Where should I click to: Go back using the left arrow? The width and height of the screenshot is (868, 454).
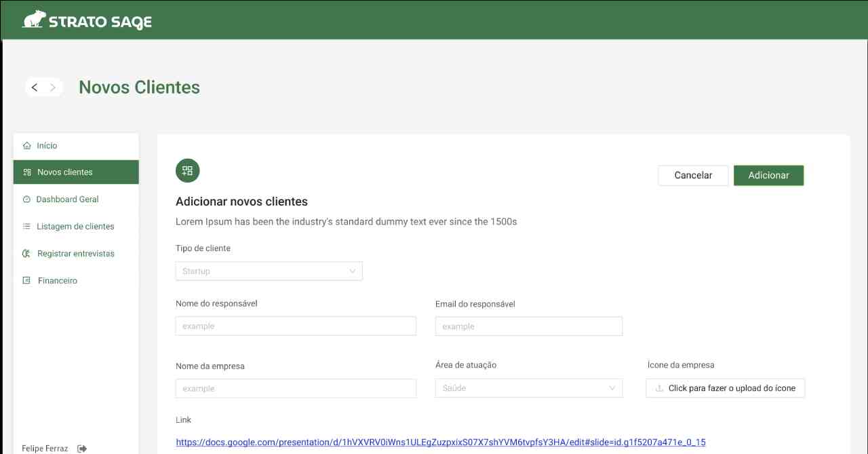point(35,87)
